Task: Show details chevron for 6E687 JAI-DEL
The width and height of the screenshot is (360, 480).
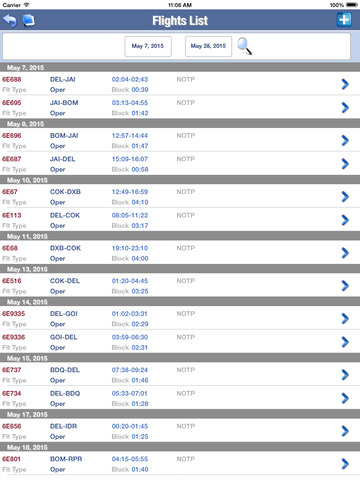Action: pyautogui.click(x=345, y=164)
